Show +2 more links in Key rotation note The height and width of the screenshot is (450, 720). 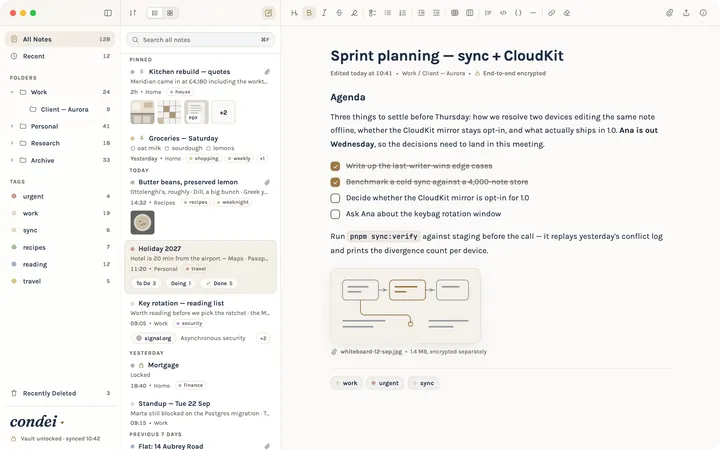(263, 338)
